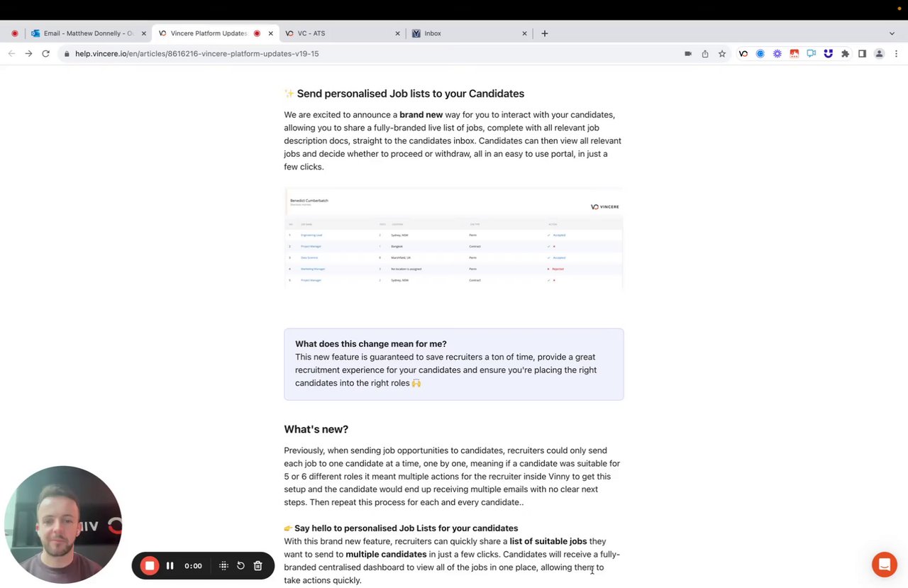
Task: Stop the screen recording with the red button
Action: click(x=150, y=565)
